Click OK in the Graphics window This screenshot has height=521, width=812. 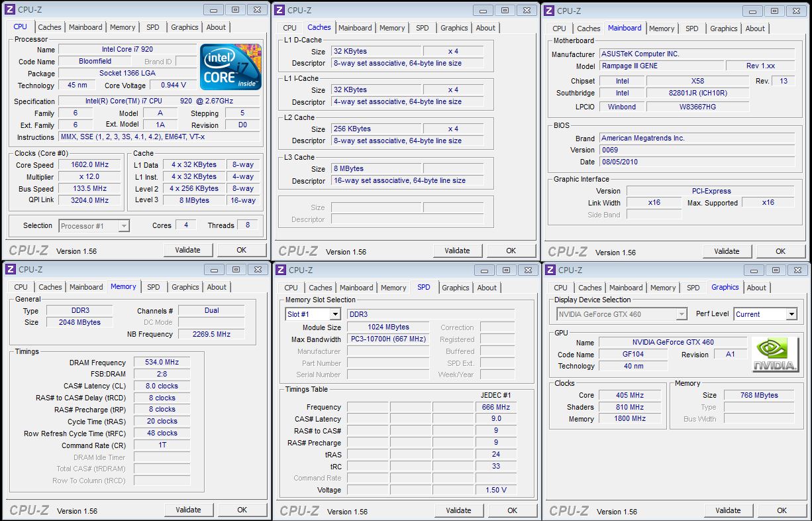(x=782, y=510)
